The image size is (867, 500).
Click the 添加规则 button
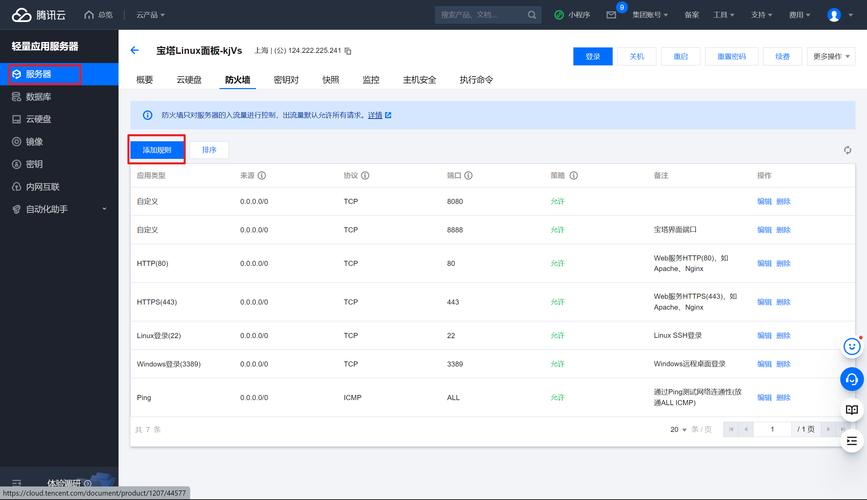click(x=157, y=150)
